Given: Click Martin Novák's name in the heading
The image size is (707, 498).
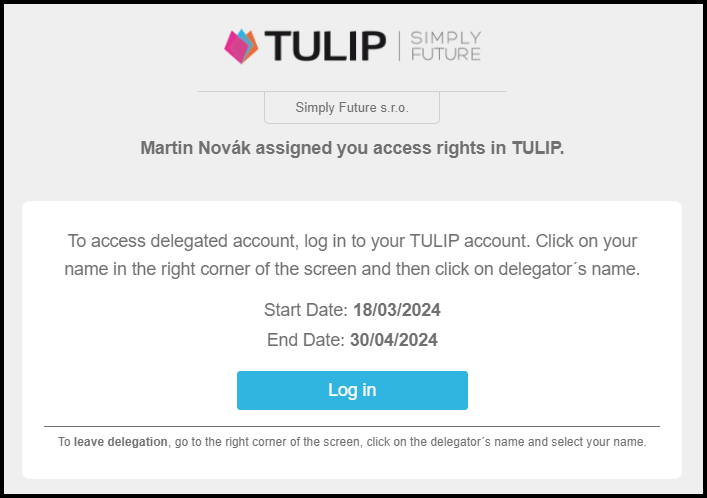Looking at the screenshot, I should click(x=197, y=148).
